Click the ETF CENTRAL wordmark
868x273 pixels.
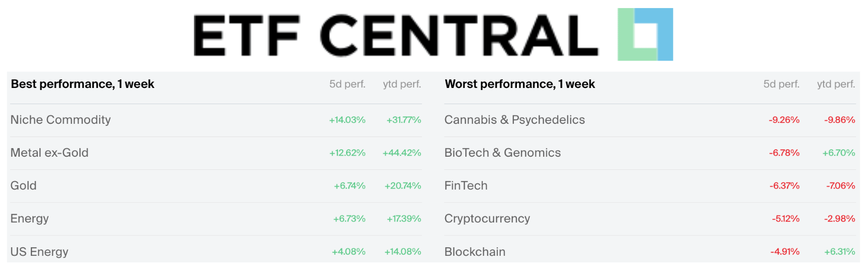coord(396,35)
